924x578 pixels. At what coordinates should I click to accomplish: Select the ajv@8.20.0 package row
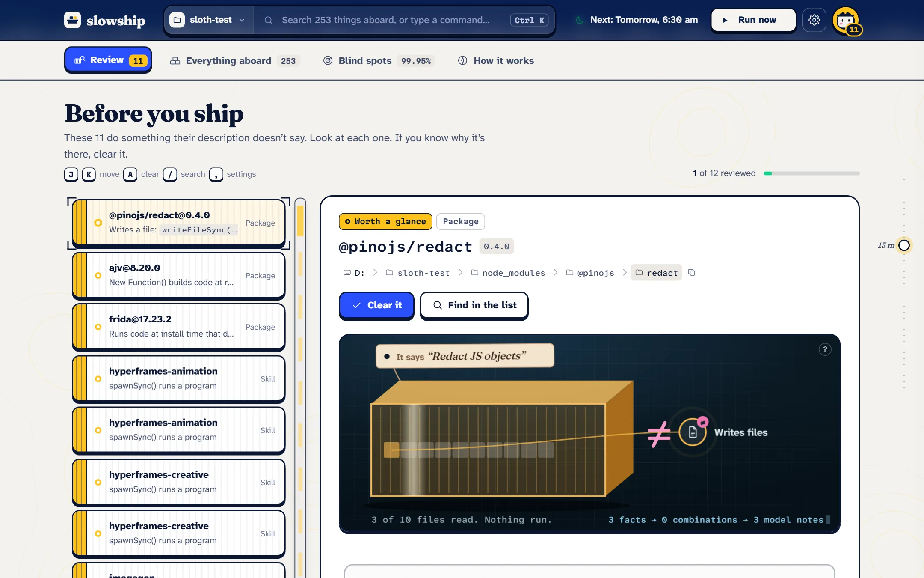coord(179,275)
